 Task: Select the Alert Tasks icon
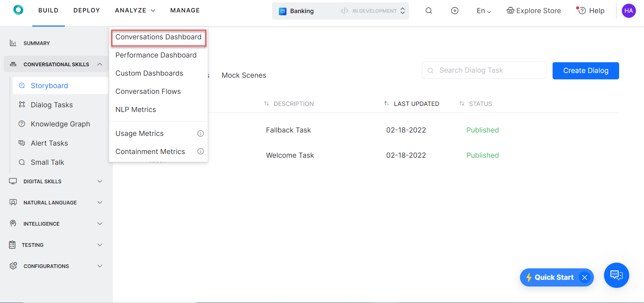[22, 143]
